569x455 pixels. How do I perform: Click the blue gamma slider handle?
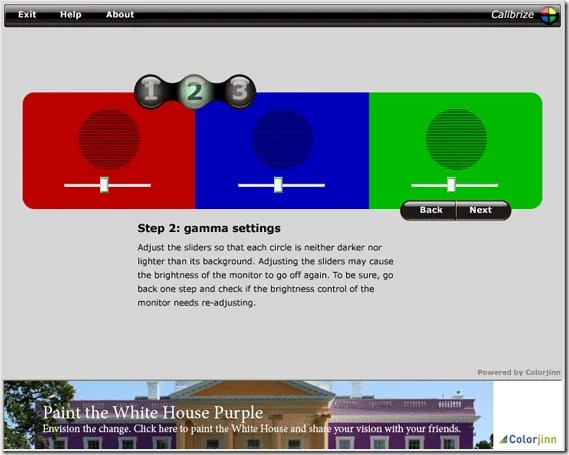tap(278, 185)
